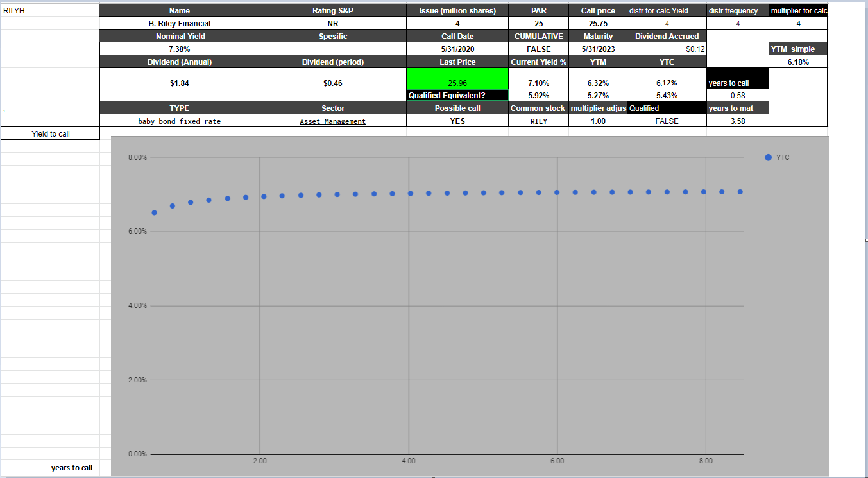Click the Maturity cell showing 5/31/2023
Viewport: 868px width, 478px height.
(x=598, y=49)
